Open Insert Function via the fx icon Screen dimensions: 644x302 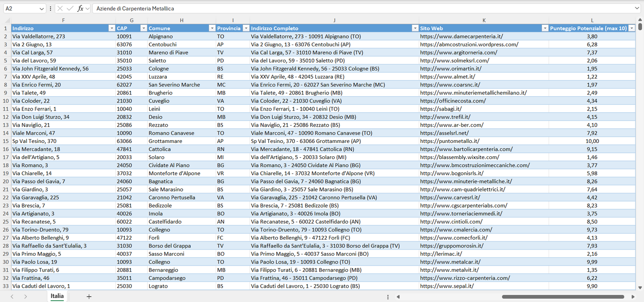click(80, 8)
